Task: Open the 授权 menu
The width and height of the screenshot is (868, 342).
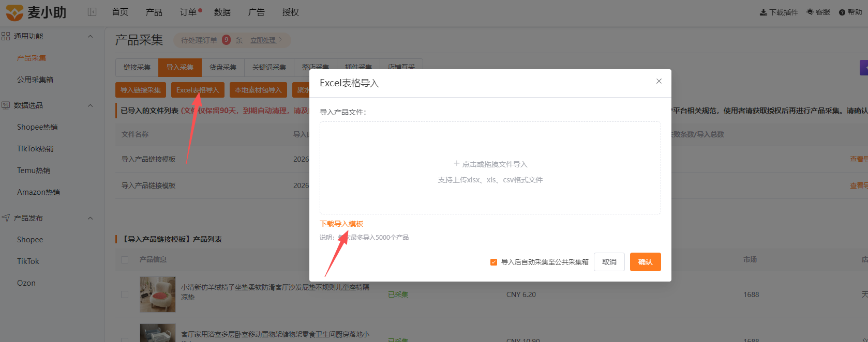Action: coord(291,12)
